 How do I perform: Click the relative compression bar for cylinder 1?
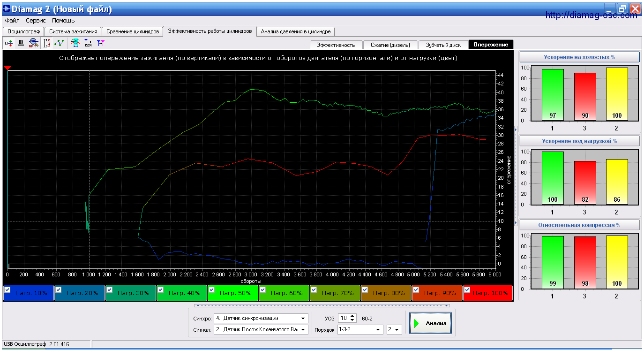pos(553,262)
